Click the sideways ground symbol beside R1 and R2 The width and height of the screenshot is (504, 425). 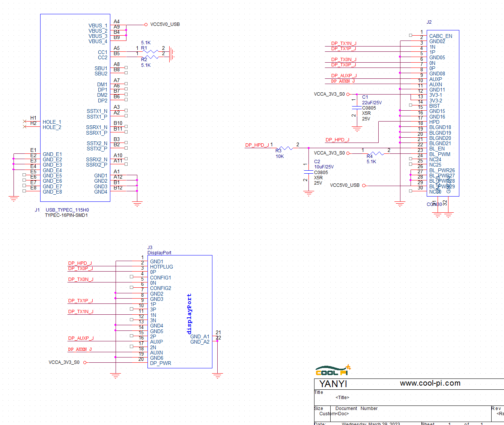(172, 54)
